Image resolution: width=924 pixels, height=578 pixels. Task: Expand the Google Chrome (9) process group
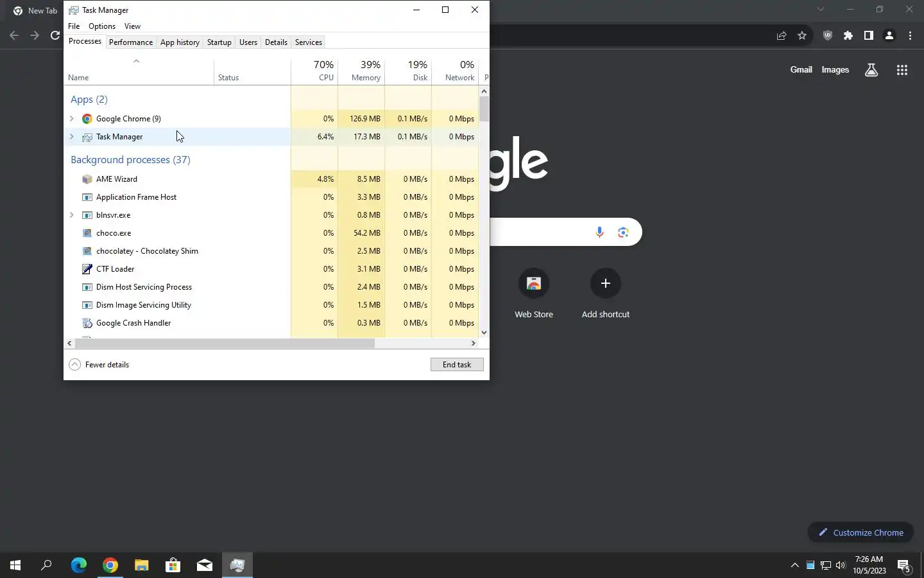(71, 119)
